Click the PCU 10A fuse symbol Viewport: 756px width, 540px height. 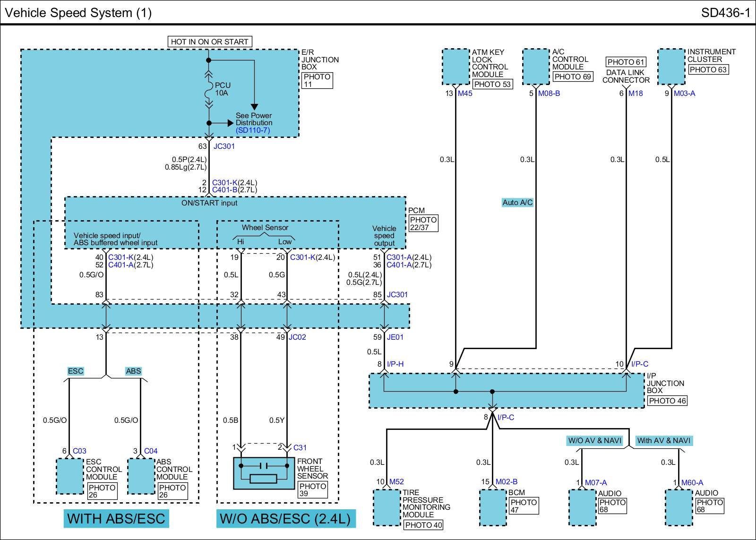point(208,89)
